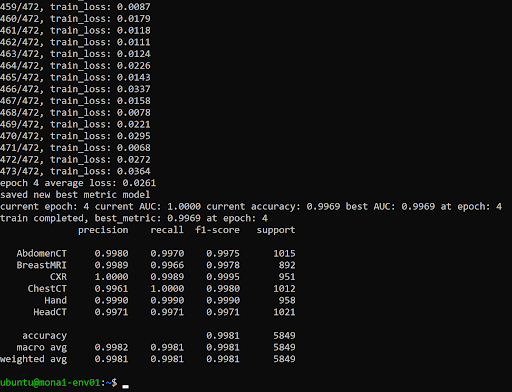Click accuracy support value 5849
This screenshot has width=512, height=392.
pyautogui.click(x=284, y=336)
